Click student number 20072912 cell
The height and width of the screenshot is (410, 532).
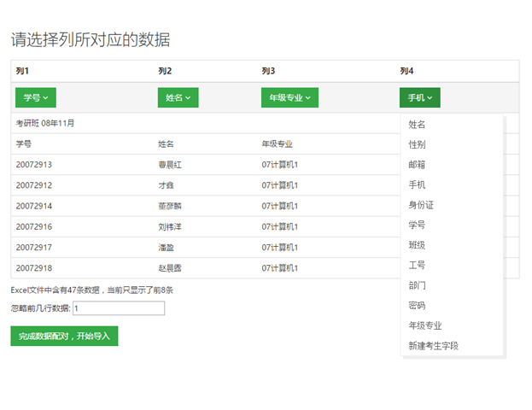tap(34, 185)
